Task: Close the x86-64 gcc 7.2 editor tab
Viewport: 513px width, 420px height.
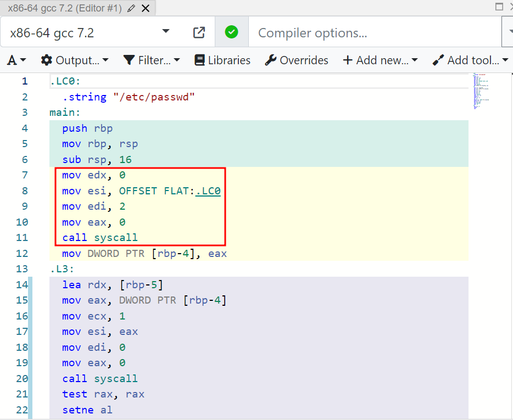Action: point(145,8)
